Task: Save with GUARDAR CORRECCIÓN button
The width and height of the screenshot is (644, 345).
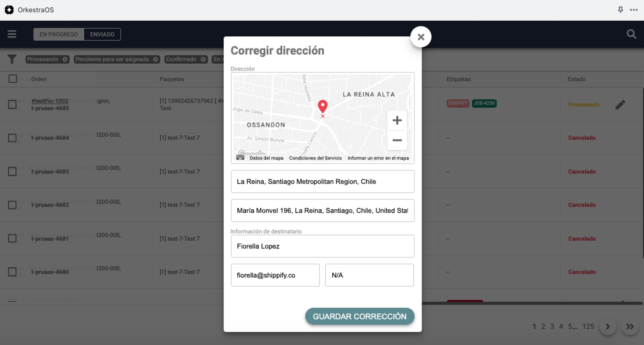Action: coord(359,316)
